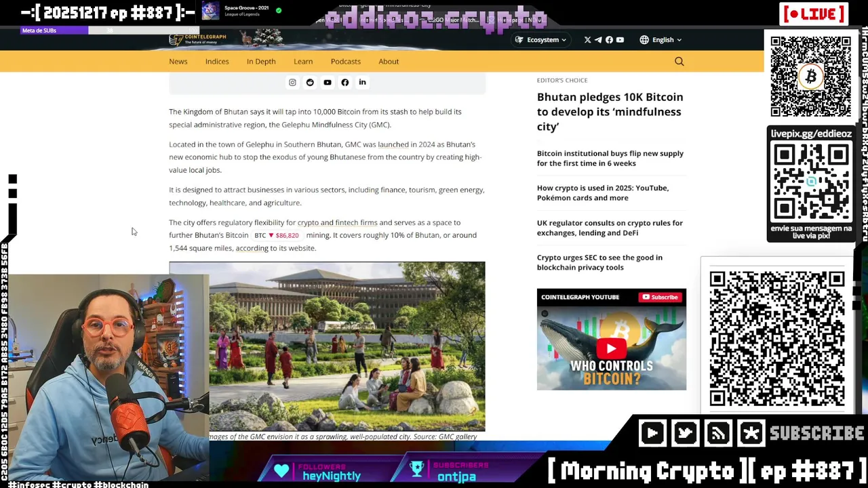
Task: Click the star icon beside SUBSCRIBE overlay
Action: (751, 433)
